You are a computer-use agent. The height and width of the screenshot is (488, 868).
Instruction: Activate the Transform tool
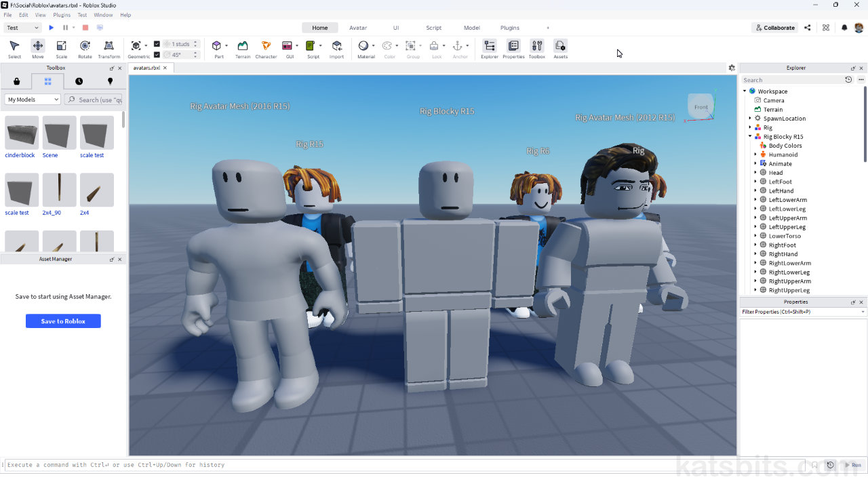(x=108, y=49)
